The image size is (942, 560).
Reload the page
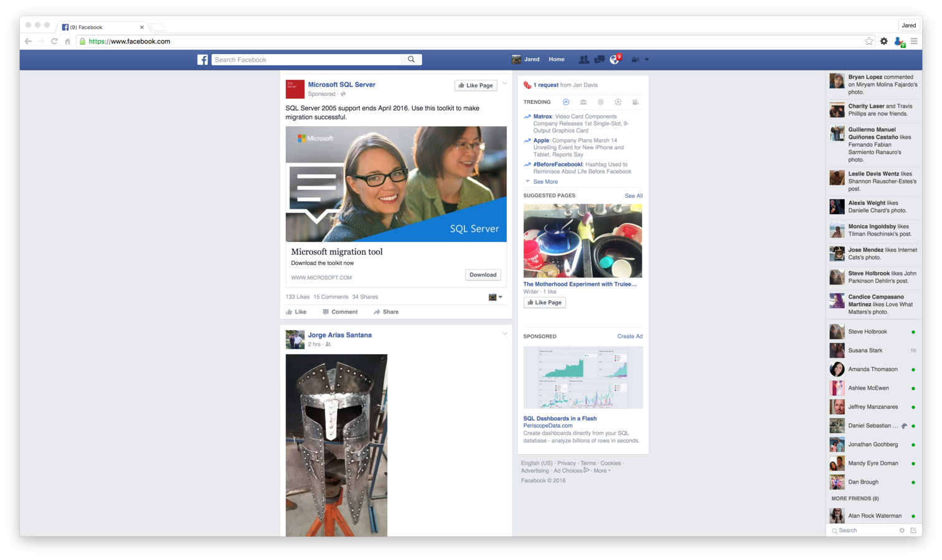[54, 41]
